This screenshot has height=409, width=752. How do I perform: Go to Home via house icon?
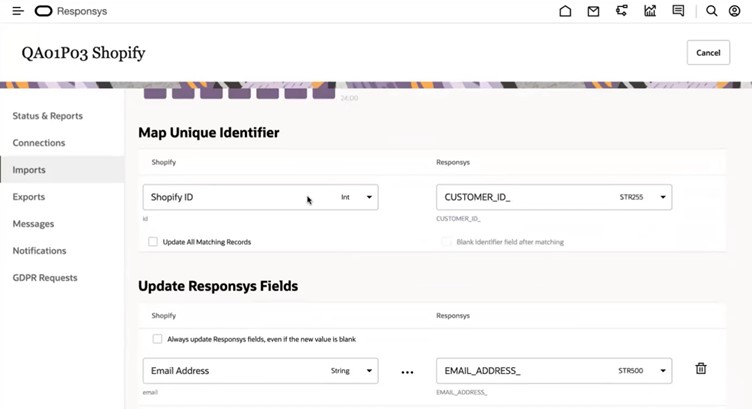tap(565, 11)
